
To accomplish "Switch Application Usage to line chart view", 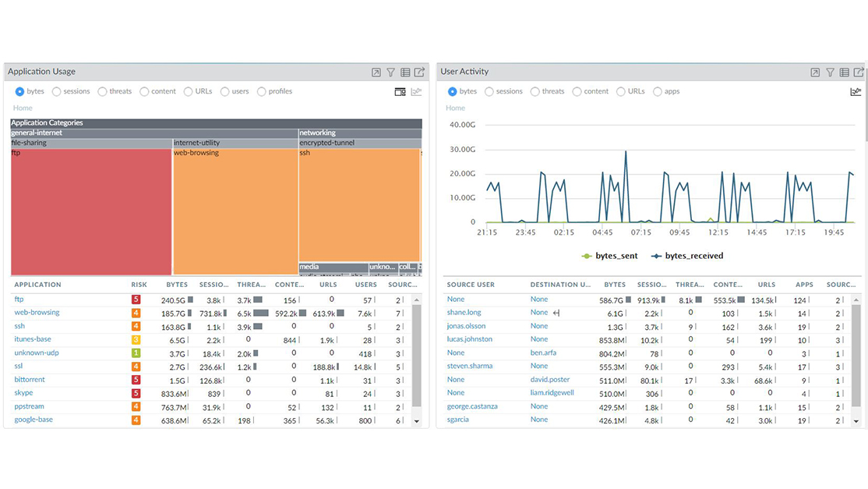I will [416, 92].
